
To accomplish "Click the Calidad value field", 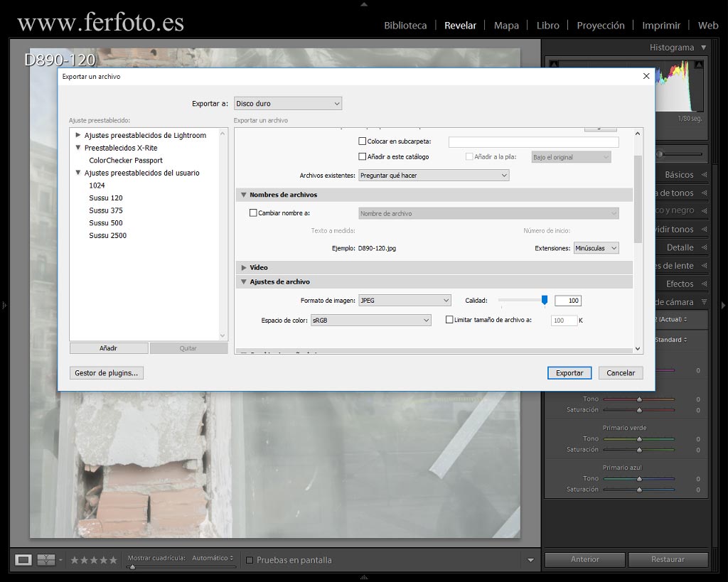I will coord(568,301).
